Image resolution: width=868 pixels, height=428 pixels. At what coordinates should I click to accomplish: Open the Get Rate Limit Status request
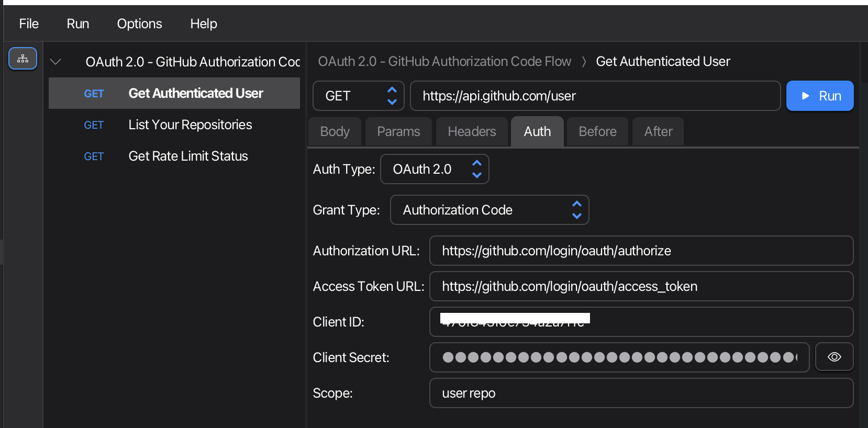click(x=174, y=156)
